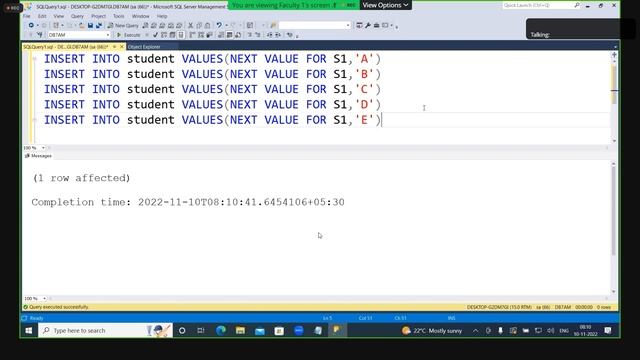Click the Undo arrow icon
The height and width of the screenshot is (360, 640).
tap(219, 25)
